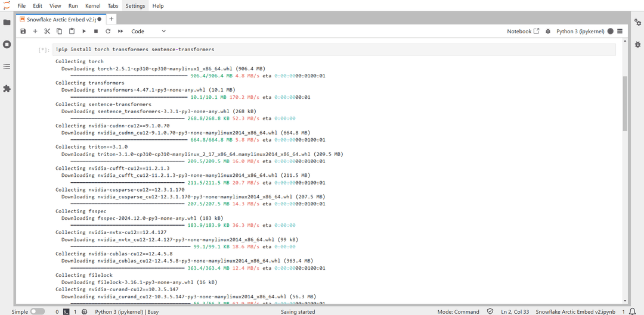The height and width of the screenshot is (315, 644).
Task: Open the notifications bell in status bar
Action: point(633,311)
